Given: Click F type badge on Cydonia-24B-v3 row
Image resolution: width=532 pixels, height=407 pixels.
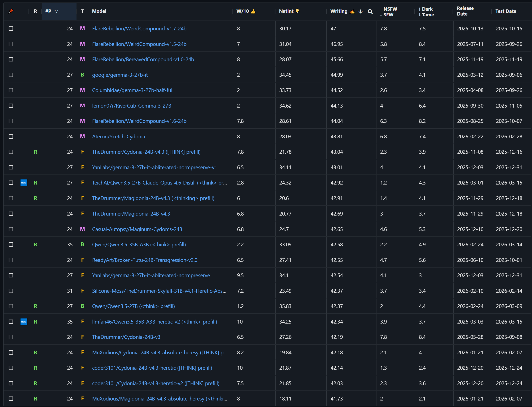Looking at the screenshot, I should 82,337.
